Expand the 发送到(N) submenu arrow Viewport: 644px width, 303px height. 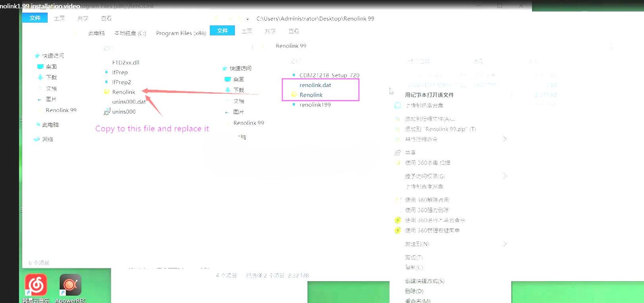click(505, 244)
